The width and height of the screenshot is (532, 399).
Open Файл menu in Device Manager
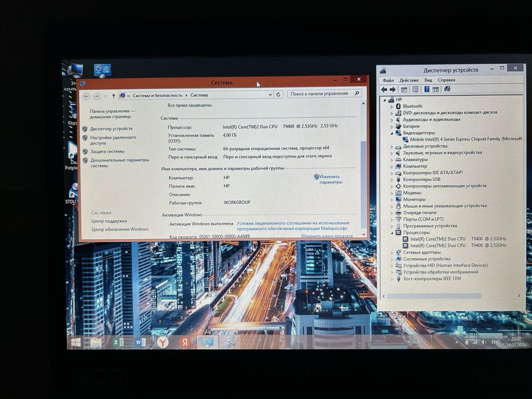pos(388,80)
